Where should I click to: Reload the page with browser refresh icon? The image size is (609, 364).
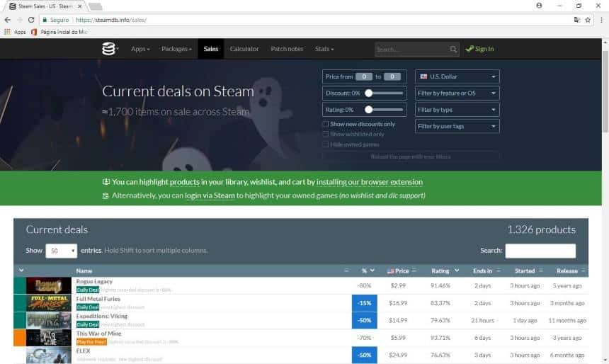point(31,20)
